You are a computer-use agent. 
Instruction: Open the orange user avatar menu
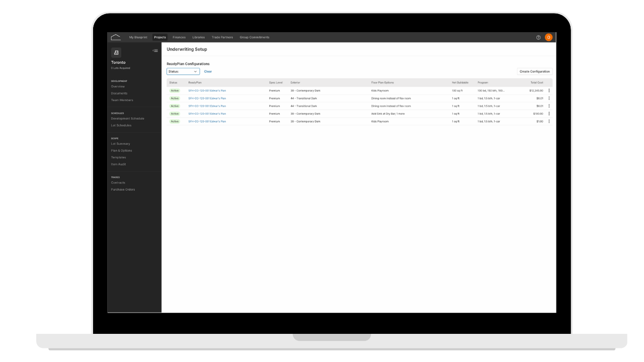(548, 37)
